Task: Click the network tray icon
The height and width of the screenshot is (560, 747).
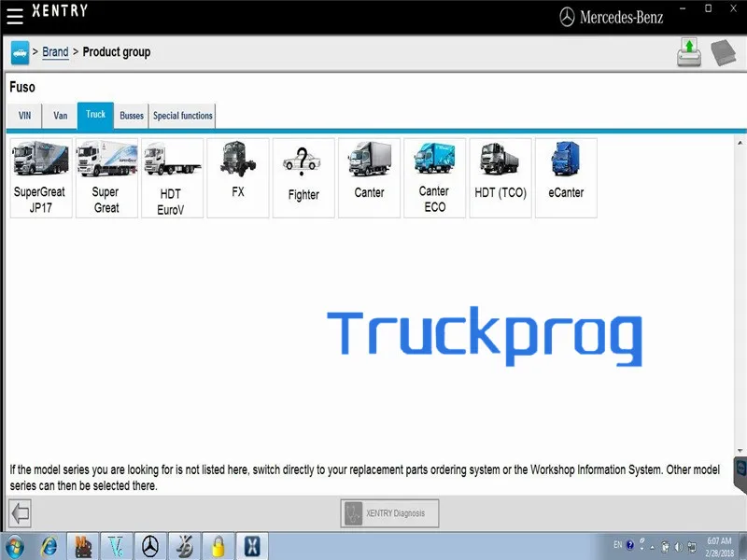Action: coord(692,547)
